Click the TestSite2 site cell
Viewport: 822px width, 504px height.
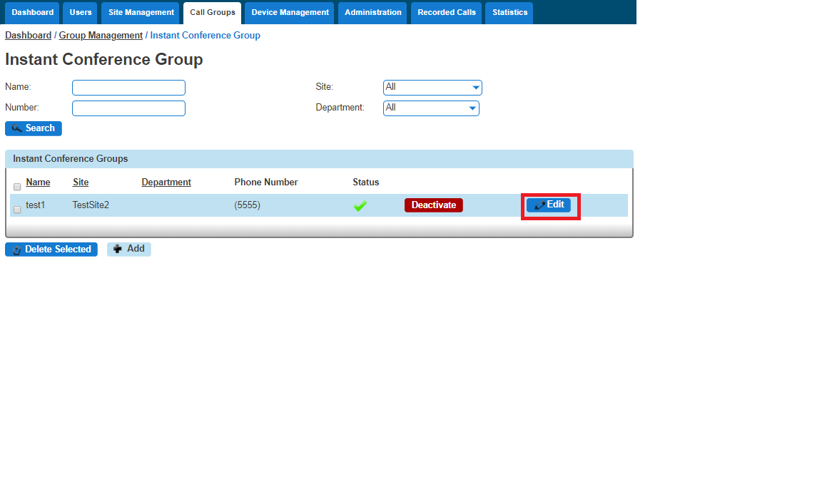pyautogui.click(x=91, y=205)
